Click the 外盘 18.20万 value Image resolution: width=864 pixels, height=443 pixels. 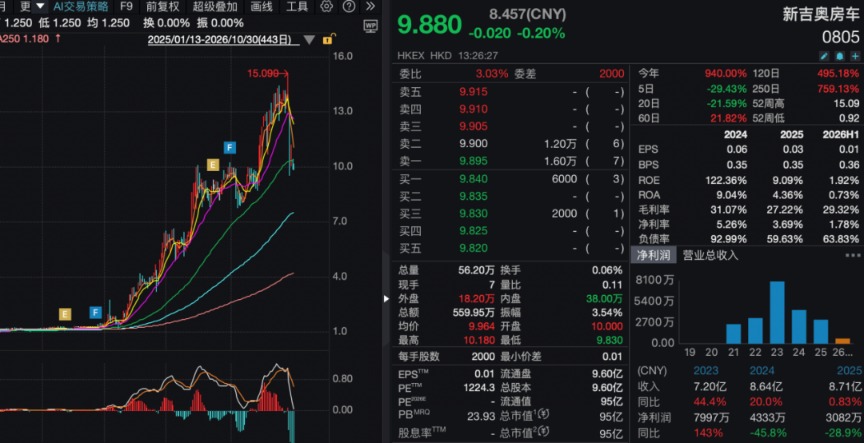click(x=477, y=299)
